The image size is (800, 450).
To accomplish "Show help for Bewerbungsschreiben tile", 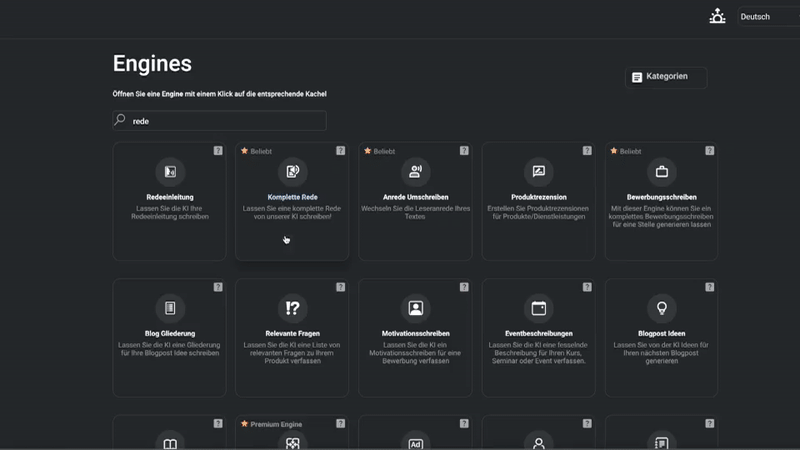I will 710,151.
